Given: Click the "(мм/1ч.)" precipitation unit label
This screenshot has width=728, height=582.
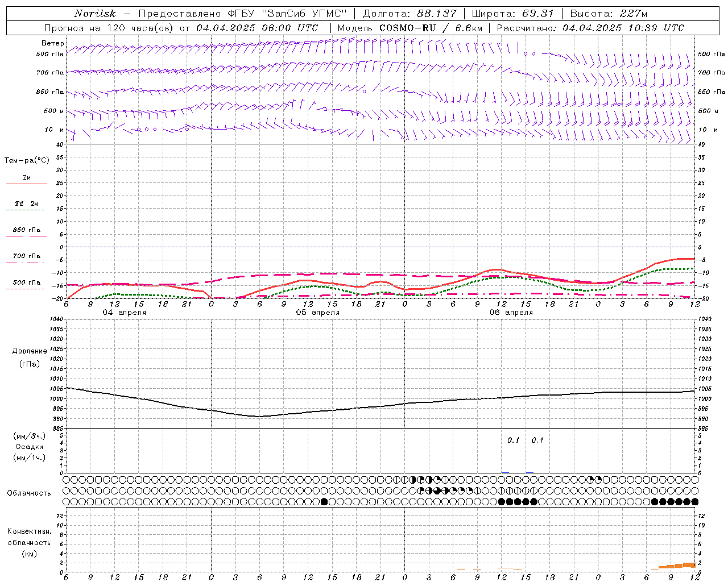Looking at the screenshot, I should point(30,458).
